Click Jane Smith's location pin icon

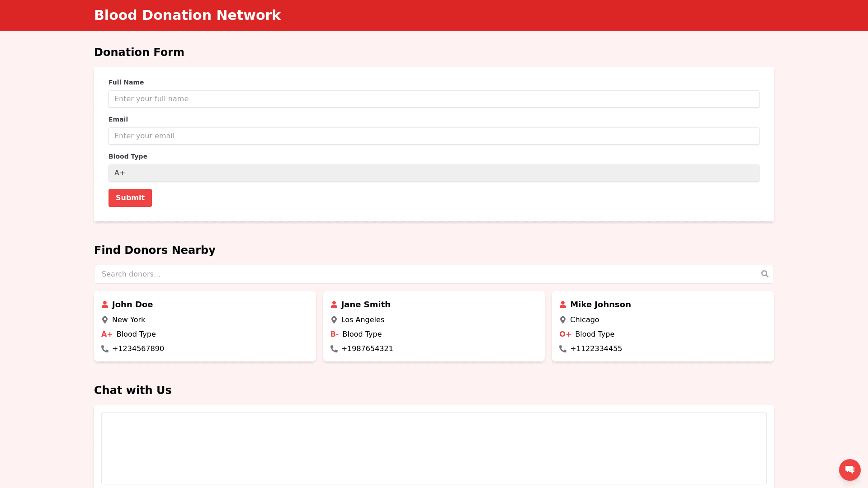click(x=334, y=320)
